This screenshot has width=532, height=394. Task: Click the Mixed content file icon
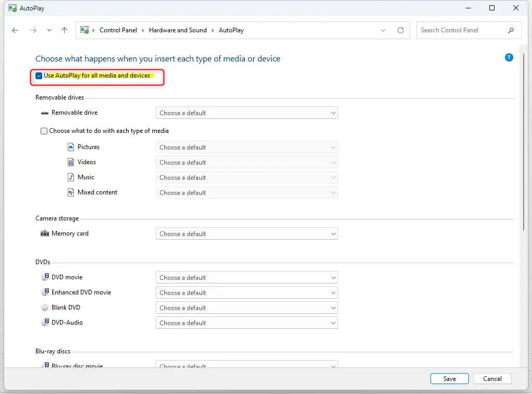click(x=70, y=192)
